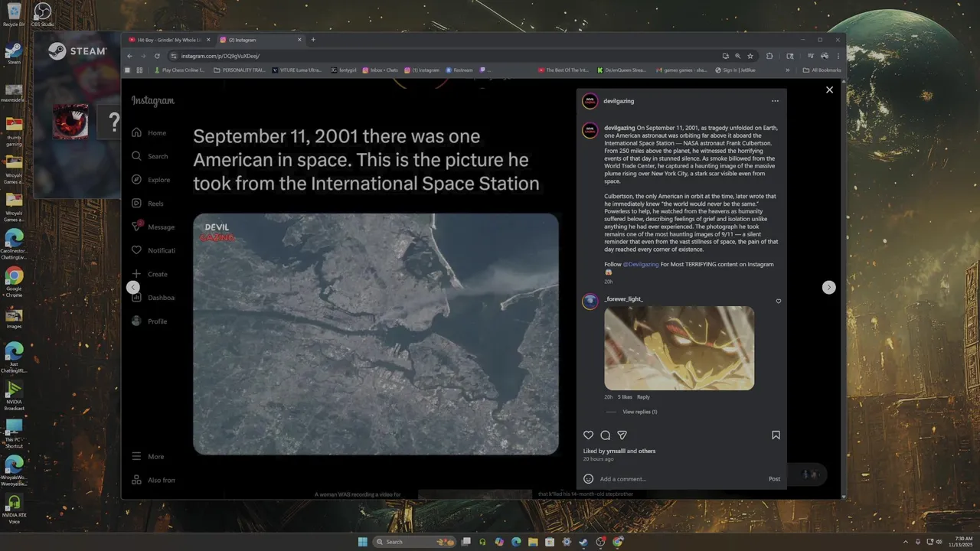Like the _forever_light_ comment

[x=779, y=302]
